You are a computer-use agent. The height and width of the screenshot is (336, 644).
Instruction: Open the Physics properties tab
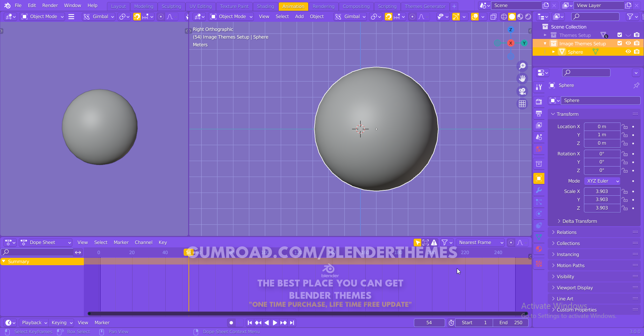(x=539, y=214)
